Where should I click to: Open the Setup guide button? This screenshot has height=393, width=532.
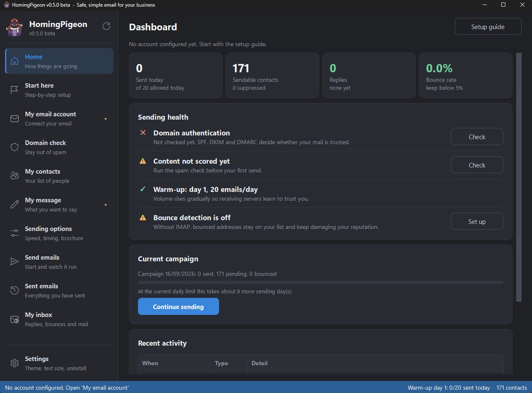coord(488,27)
